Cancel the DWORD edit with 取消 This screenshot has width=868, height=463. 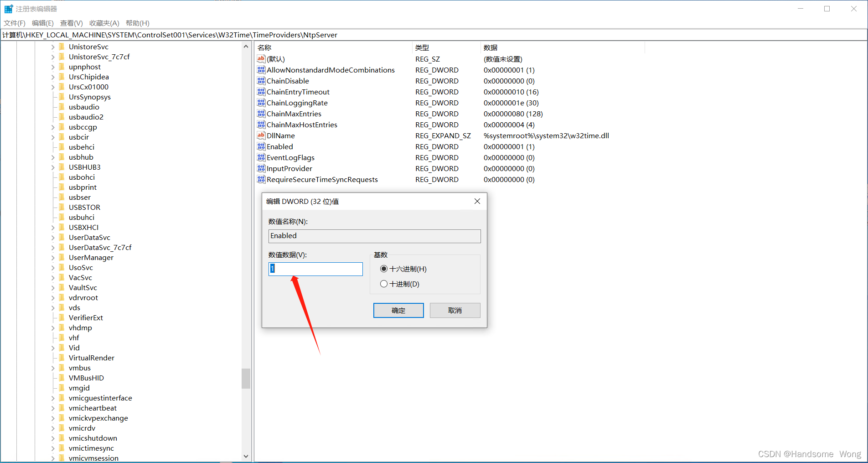pos(455,310)
